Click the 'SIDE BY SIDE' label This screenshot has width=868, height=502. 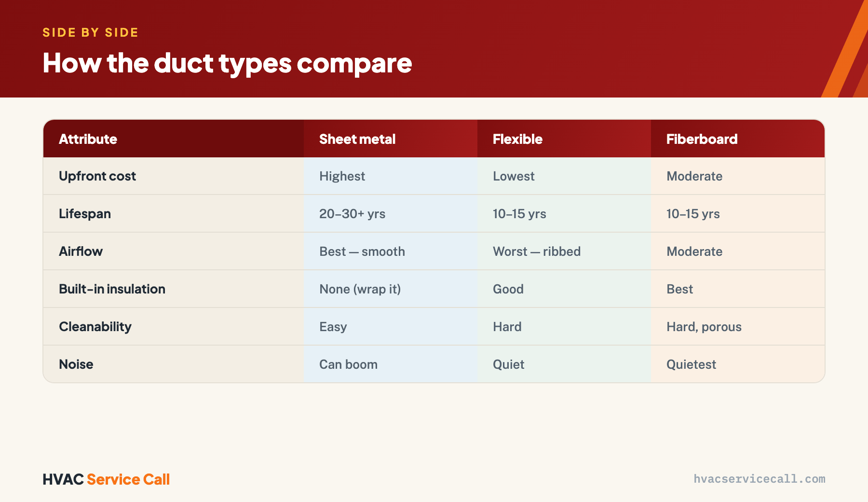91,32
